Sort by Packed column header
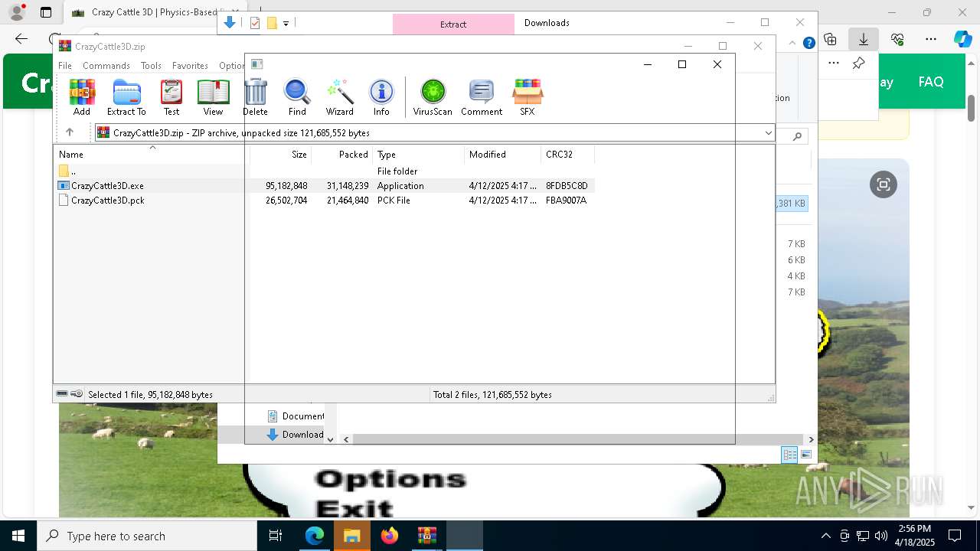 341,155
